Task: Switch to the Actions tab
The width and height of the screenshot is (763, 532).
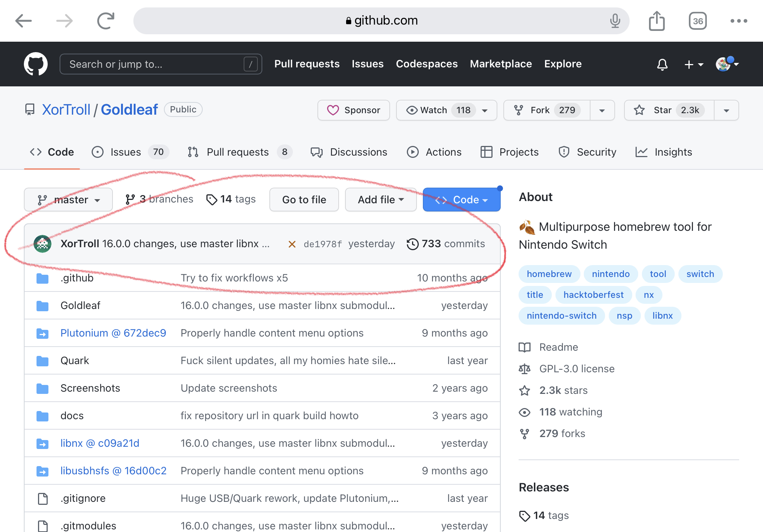Action: pyautogui.click(x=434, y=152)
